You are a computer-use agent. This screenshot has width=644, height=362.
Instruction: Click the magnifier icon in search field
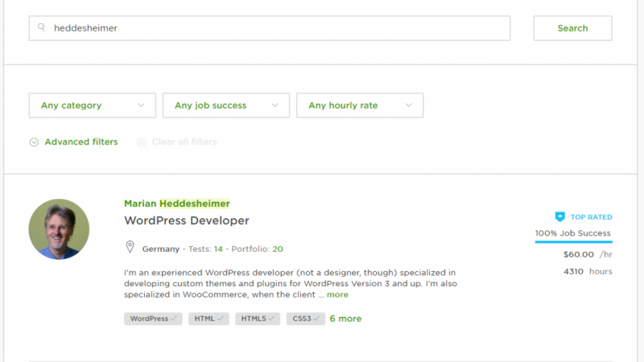point(42,27)
